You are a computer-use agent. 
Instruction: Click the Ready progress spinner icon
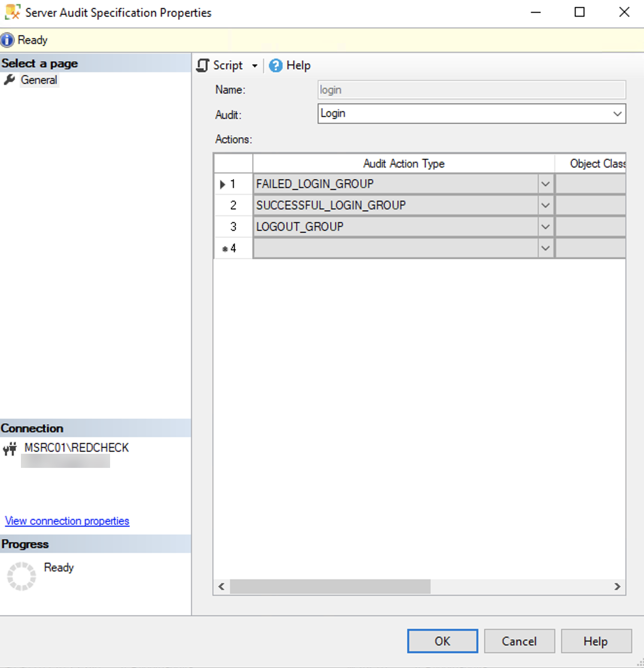tap(21, 575)
